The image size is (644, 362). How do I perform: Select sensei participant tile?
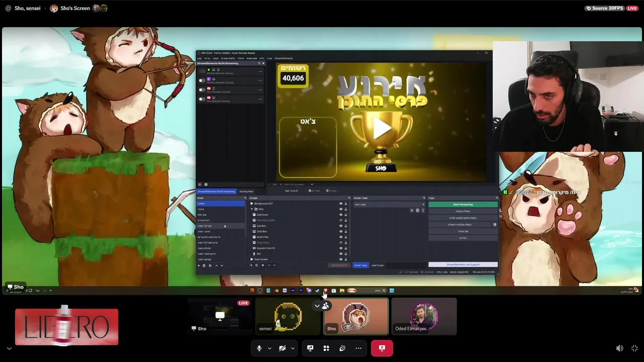coord(288,316)
